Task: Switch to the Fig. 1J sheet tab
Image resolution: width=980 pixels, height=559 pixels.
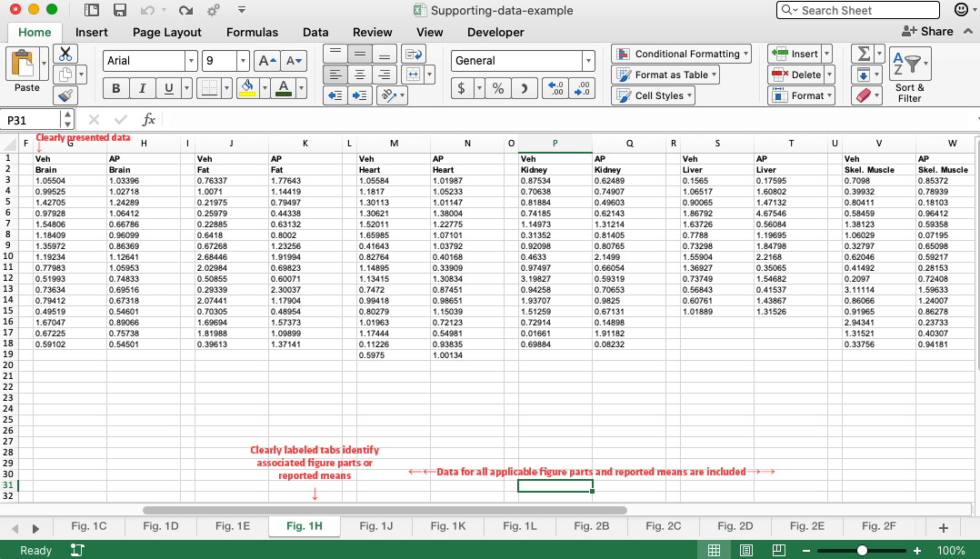Action: [376, 526]
